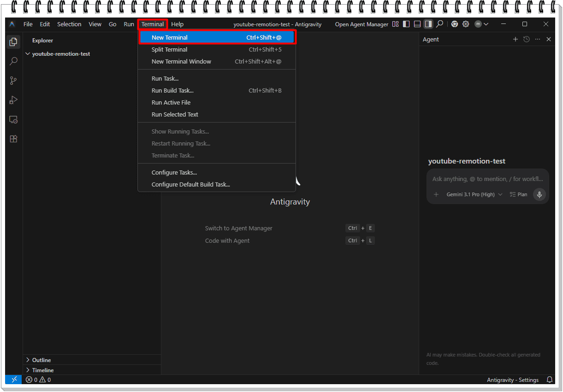Open the Extensions view icon
The image size is (563, 392).
tap(14, 139)
